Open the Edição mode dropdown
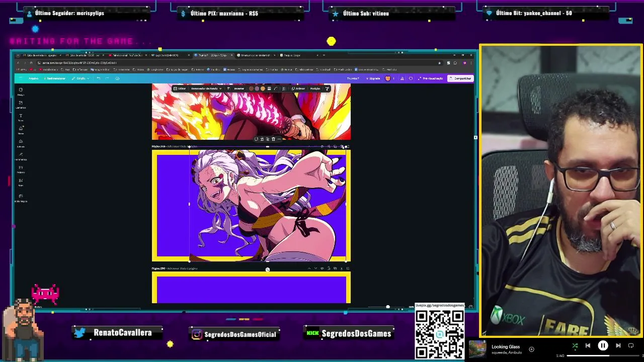644x362 pixels. pyautogui.click(x=80, y=78)
